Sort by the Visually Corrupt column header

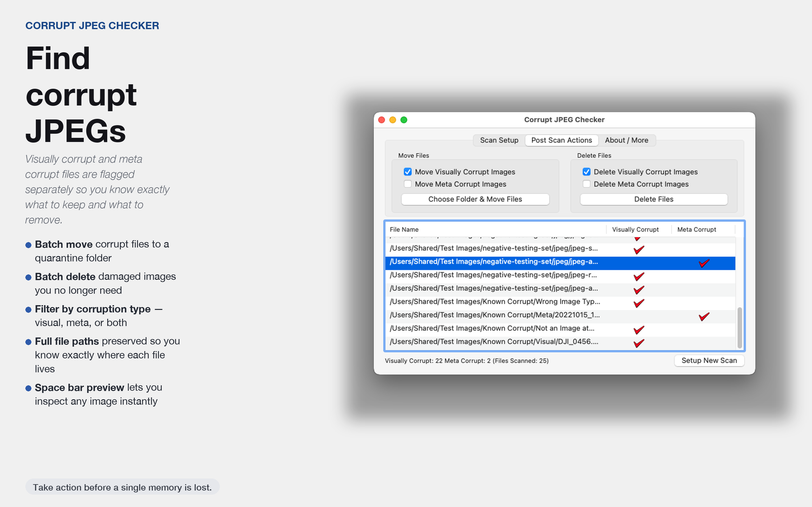(635, 229)
